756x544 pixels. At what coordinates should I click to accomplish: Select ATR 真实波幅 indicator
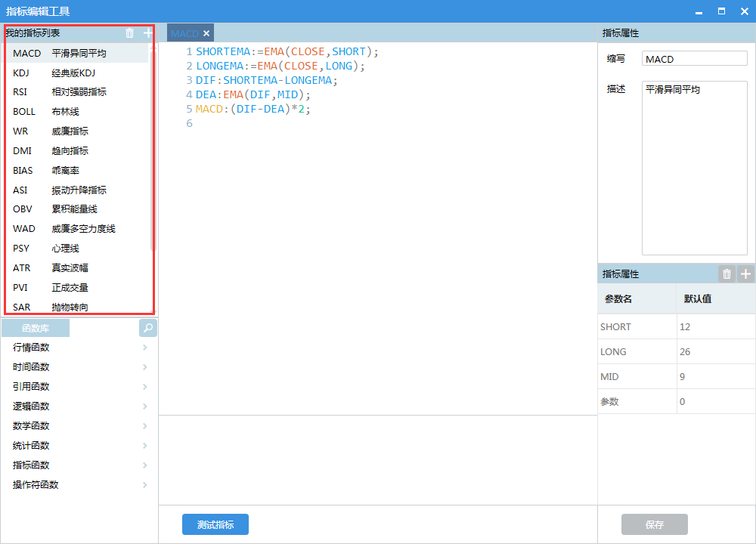click(77, 268)
